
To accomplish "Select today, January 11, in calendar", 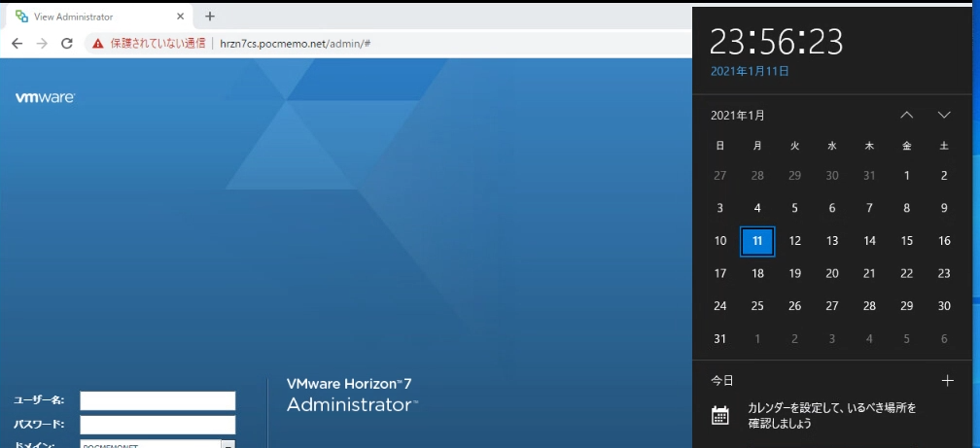I will (x=757, y=241).
